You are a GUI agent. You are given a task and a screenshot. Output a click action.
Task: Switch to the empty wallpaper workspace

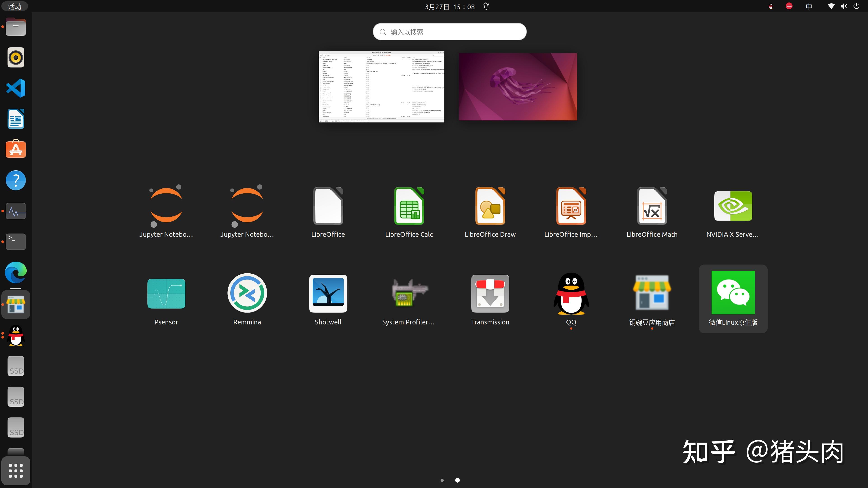[518, 87]
